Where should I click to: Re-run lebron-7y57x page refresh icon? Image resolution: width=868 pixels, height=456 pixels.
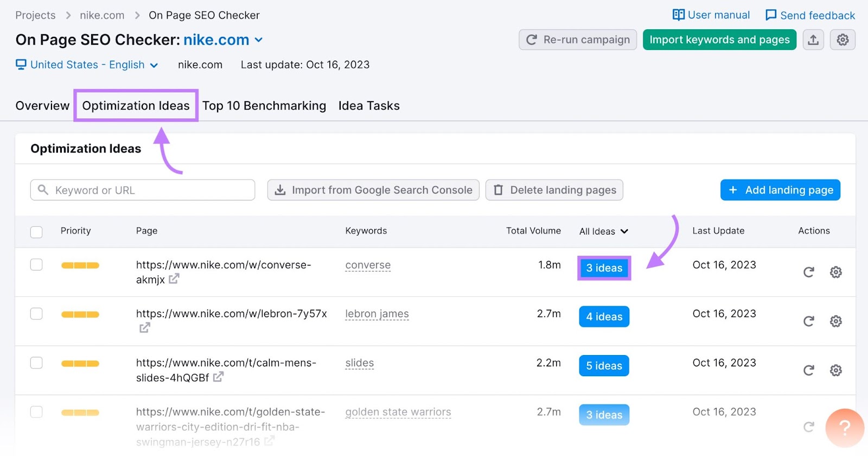(808, 321)
